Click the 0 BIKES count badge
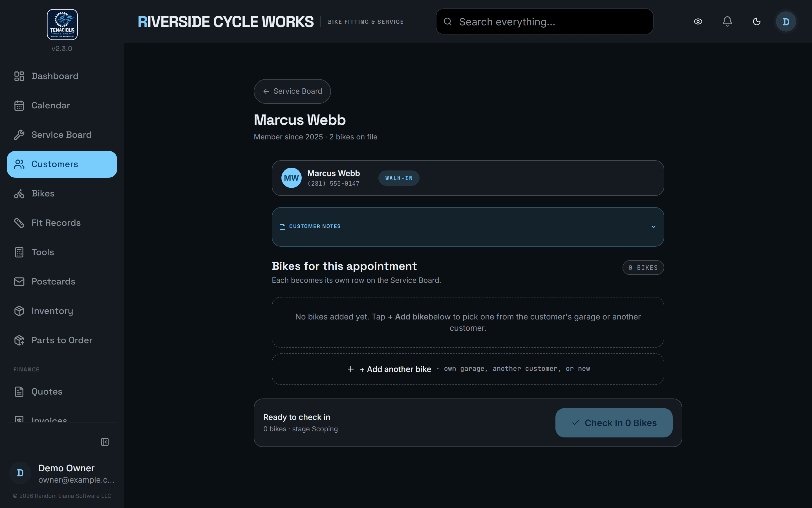The image size is (812, 508). coord(643,268)
